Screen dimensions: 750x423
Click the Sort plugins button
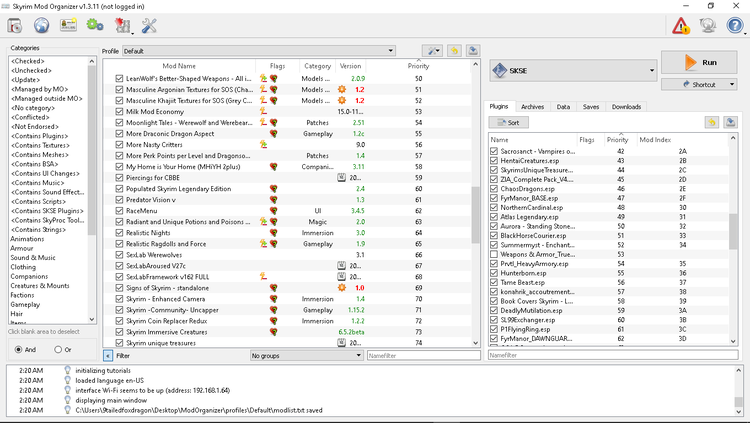point(508,122)
